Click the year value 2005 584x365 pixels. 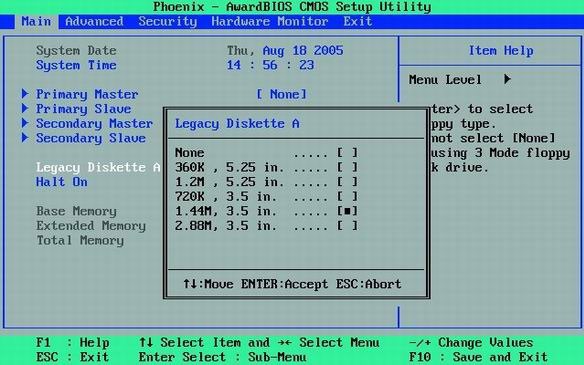coord(328,50)
